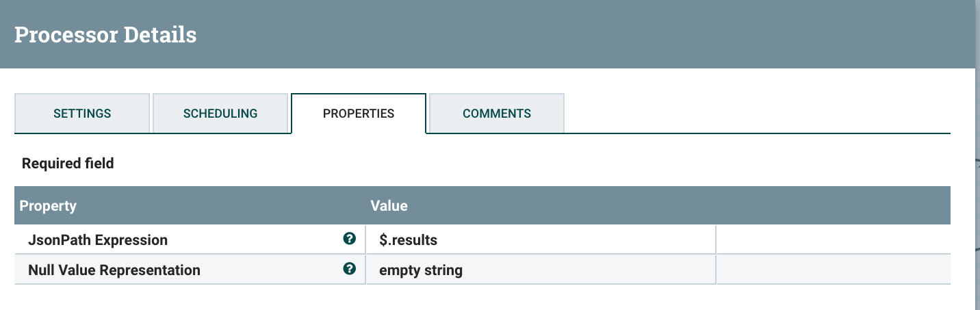Open help for JsonPath Expression property
Screen dimensions: 980x310
[349, 239]
